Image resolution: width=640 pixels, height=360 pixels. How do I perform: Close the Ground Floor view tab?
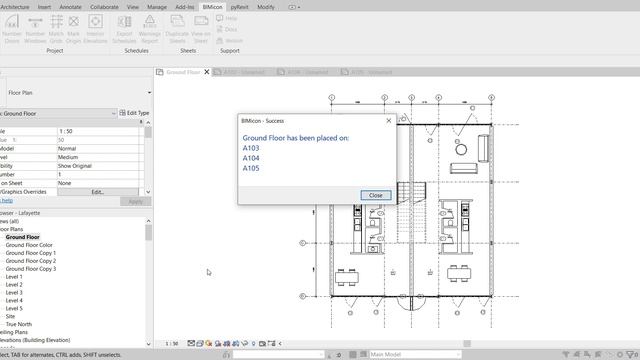[x=207, y=72]
